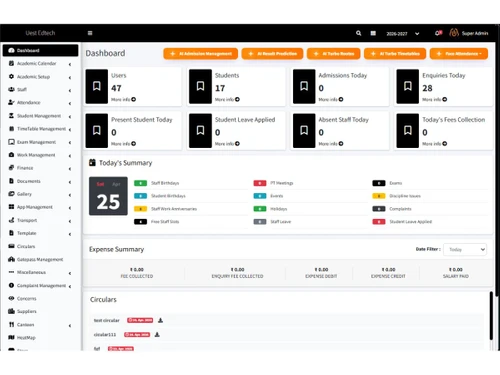Click the Academic Calendar sidebar icon

pyautogui.click(x=11, y=63)
